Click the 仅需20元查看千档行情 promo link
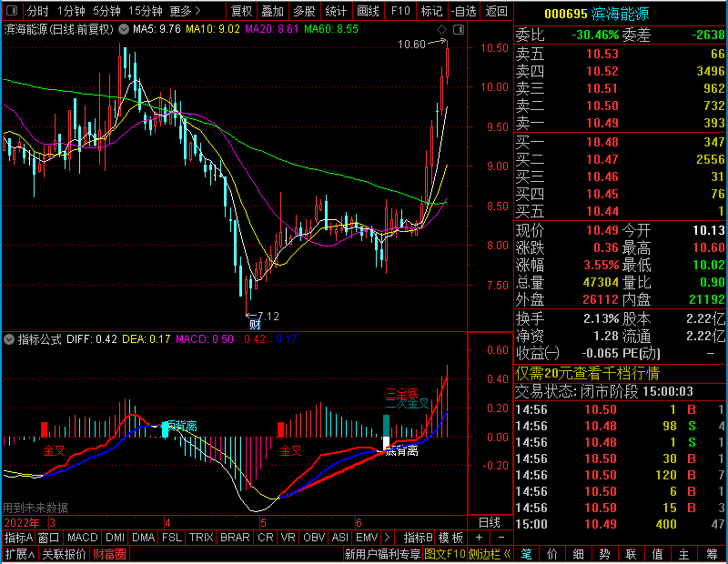Screen dimensions: 728x564 point(587,373)
